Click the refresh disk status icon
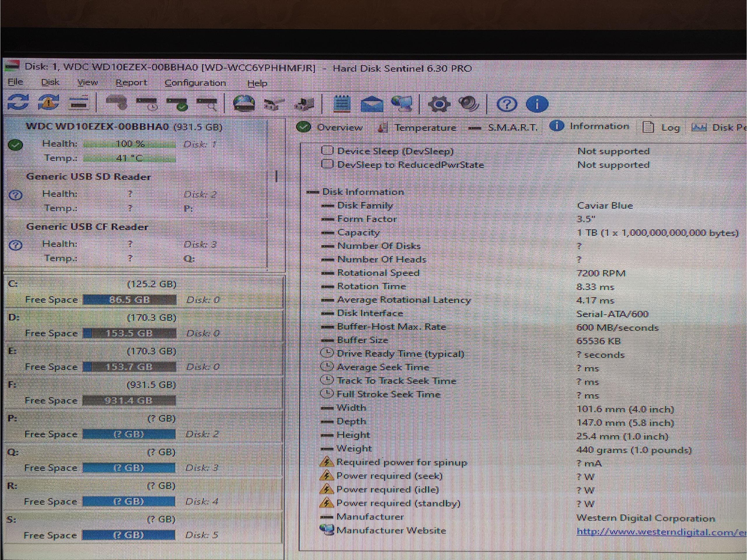The width and height of the screenshot is (747, 560). (18, 102)
